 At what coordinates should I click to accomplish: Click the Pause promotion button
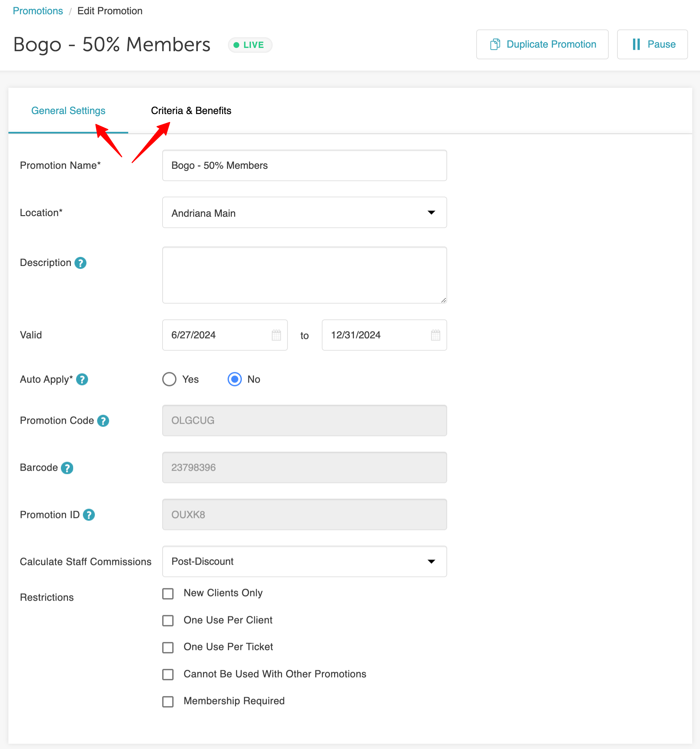click(x=652, y=44)
